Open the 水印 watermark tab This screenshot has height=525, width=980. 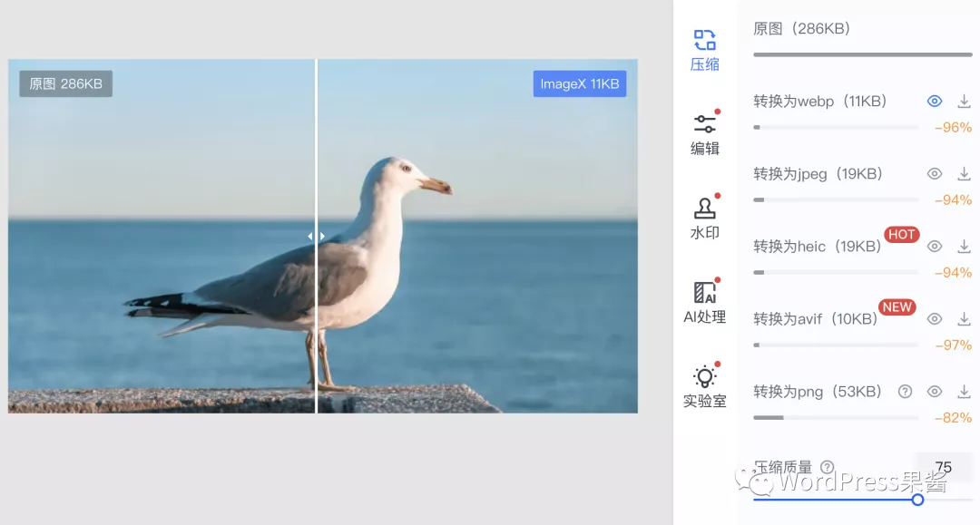[x=704, y=218]
